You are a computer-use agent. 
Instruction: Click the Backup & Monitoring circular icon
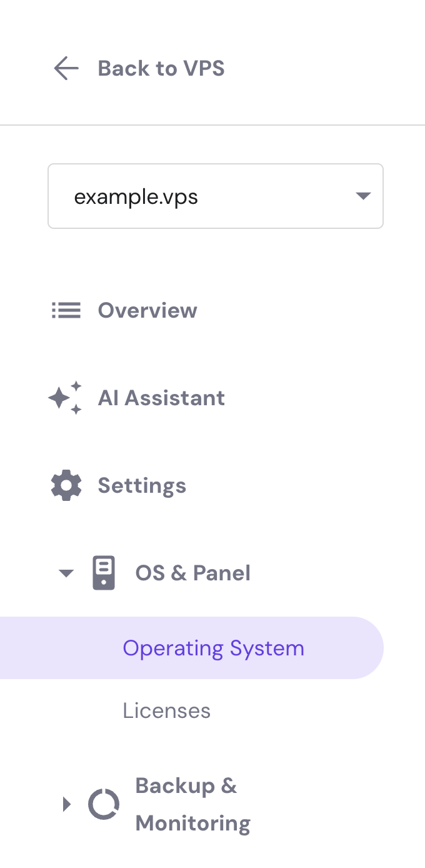coord(104,804)
